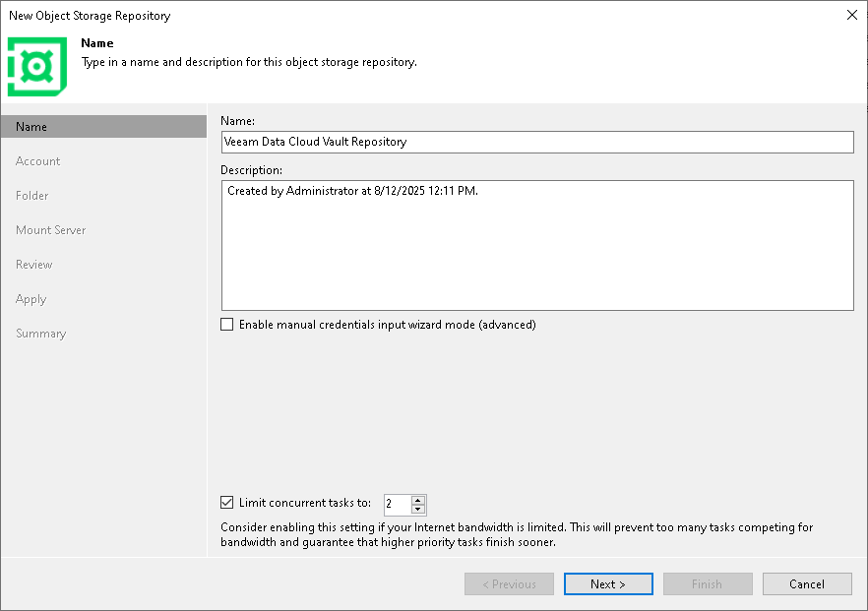Image resolution: width=868 pixels, height=611 pixels.
Task: Select the Name step in wizard sidebar
Action: coord(103,127)
